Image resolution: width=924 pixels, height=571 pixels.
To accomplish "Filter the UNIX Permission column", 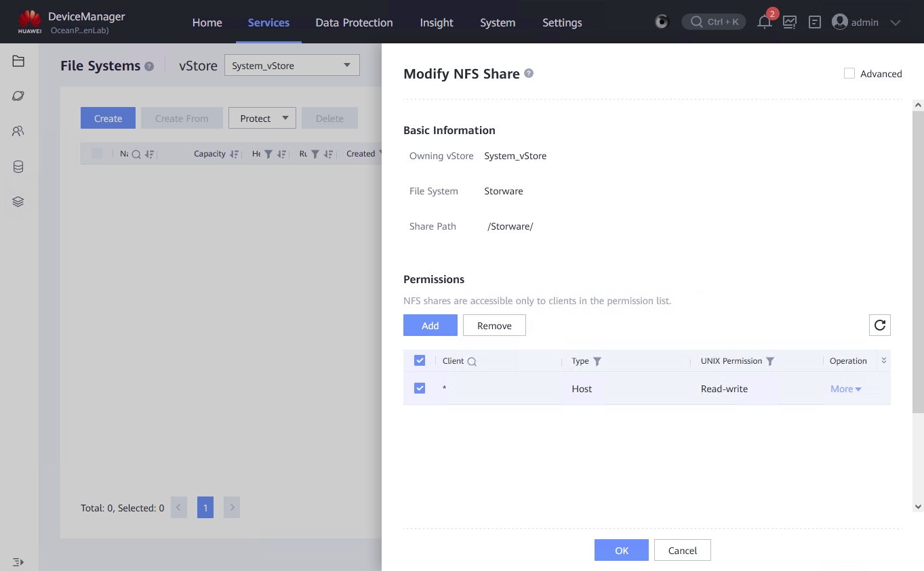I will 770,362.
